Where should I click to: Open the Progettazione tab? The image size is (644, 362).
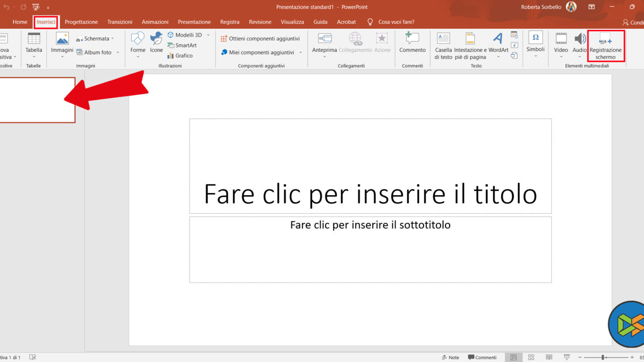click(81, 22)
